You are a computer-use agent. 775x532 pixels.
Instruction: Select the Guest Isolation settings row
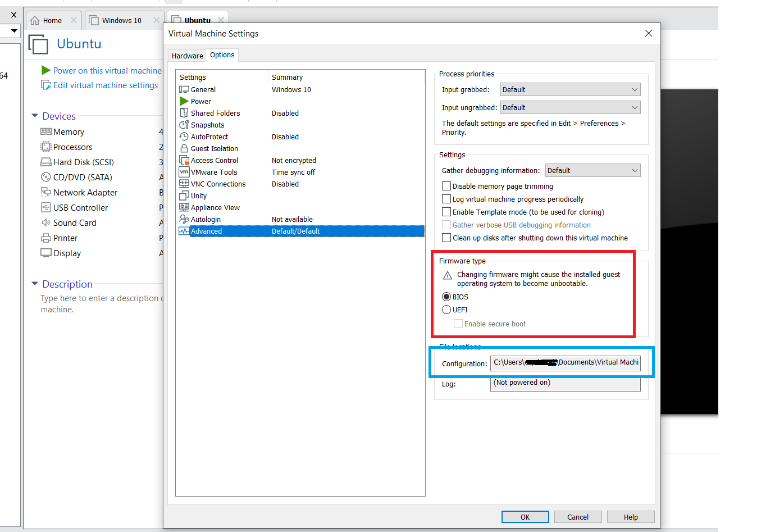(x=300, y=148)
